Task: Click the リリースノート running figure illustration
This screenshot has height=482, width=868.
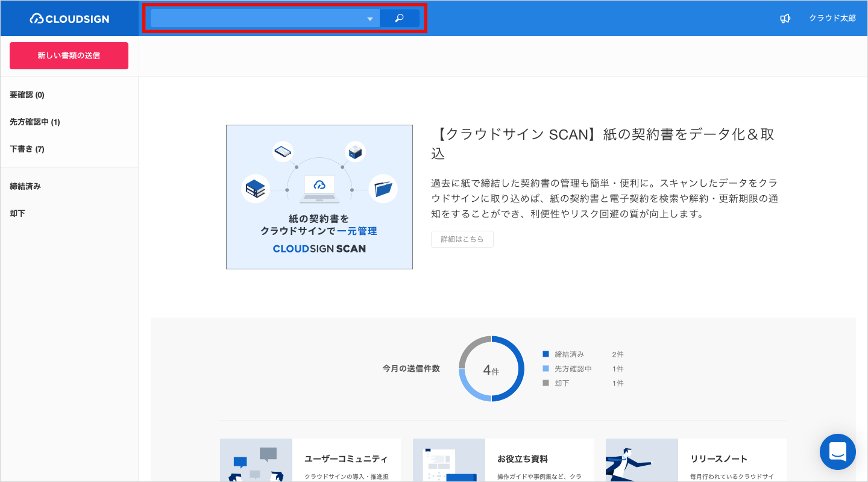Action: coord(642,460)
